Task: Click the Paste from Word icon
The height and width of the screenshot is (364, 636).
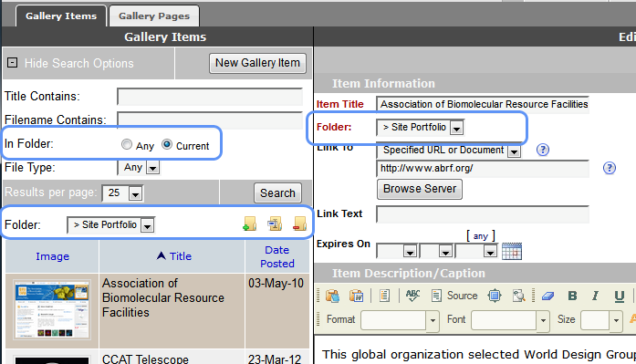Action: tap(357, 296)
